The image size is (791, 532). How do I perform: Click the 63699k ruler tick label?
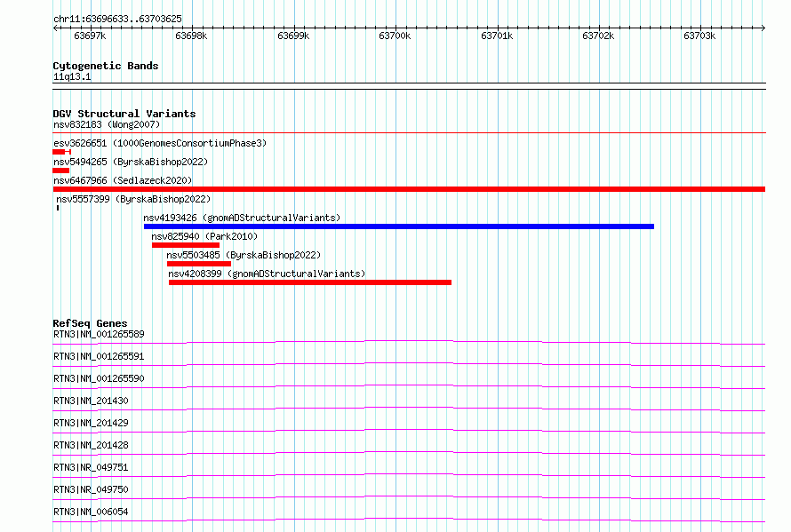click(x=293, y=36)
